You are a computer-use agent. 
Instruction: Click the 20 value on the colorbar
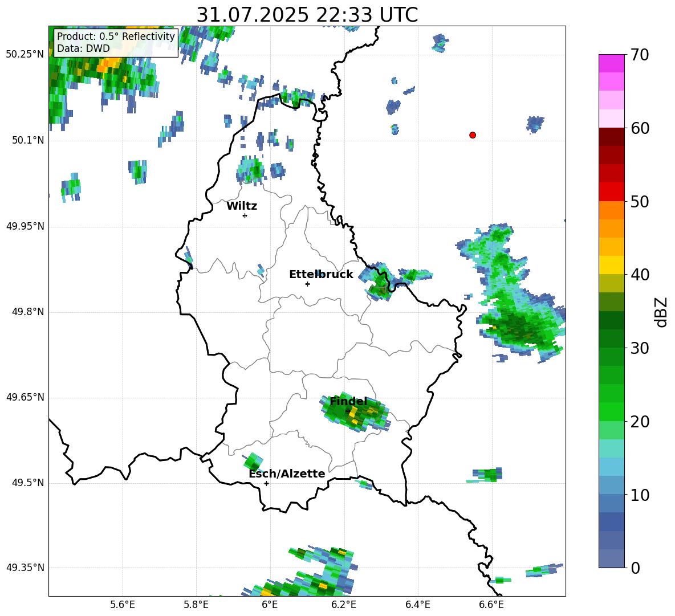click(x=639, y=422)
